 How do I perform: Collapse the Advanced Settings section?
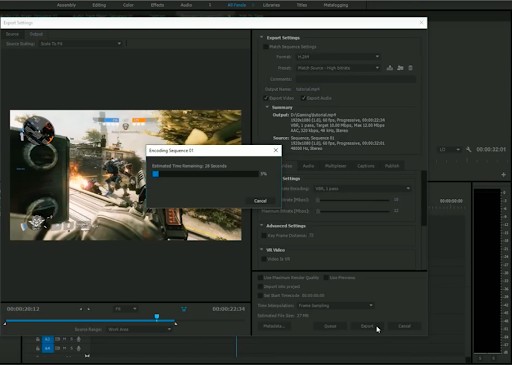262,226
